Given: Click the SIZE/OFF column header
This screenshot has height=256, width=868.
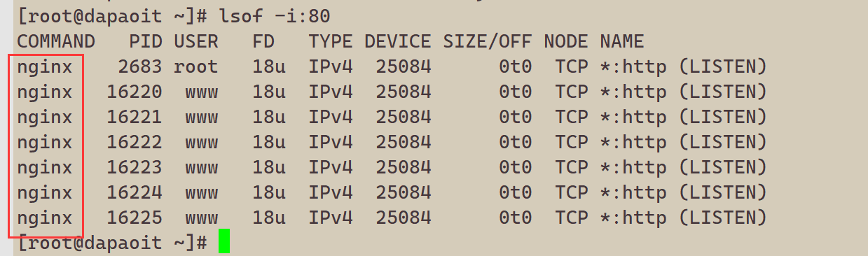Looking at the screenshot, I should pyautogui.click(x=487, y=41).
